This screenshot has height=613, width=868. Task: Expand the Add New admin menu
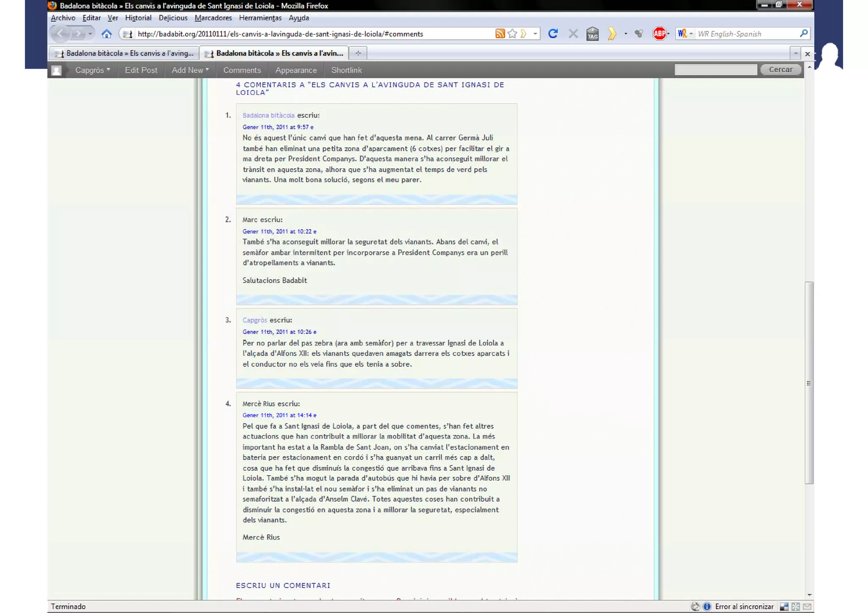pyautogui.click(x=190, y=70)
